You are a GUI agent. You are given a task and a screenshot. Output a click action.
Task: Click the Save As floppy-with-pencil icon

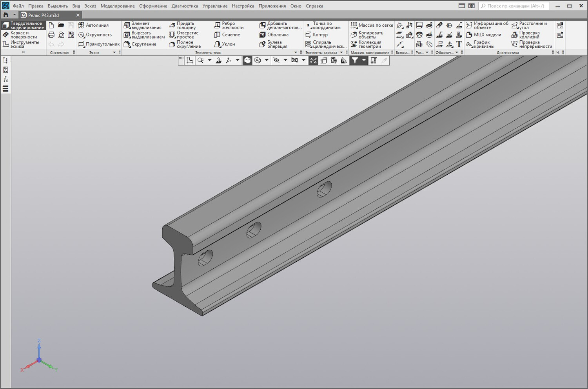pyautogui.click(x=71, y=35)
